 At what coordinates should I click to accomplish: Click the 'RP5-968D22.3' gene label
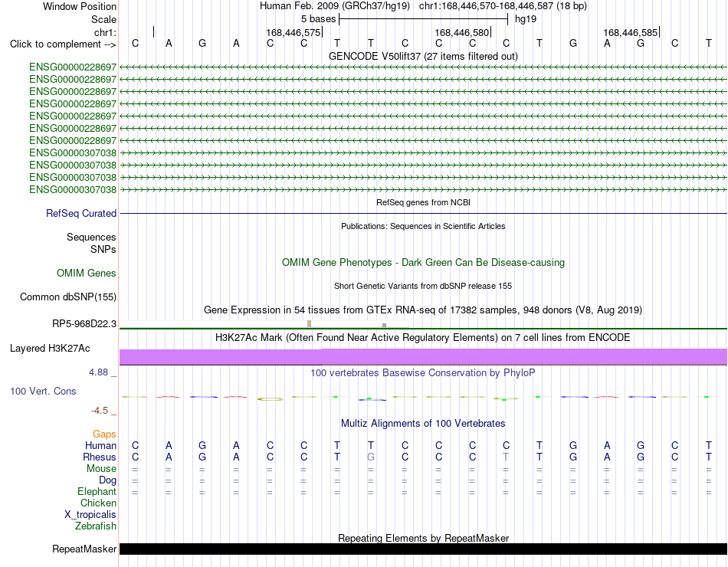click(x=84, y=323)
